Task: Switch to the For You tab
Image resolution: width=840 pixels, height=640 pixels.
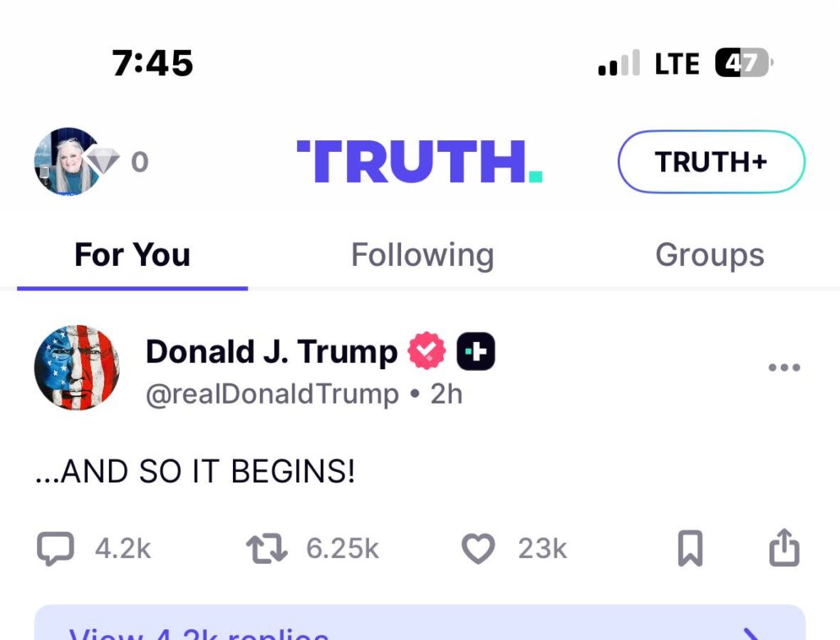Action: 132,255
